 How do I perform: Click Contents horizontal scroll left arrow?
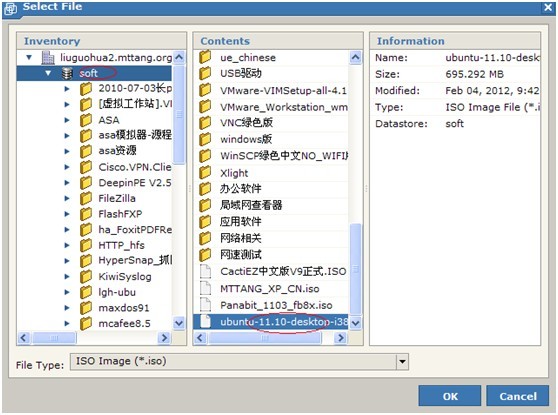(200, 337)
